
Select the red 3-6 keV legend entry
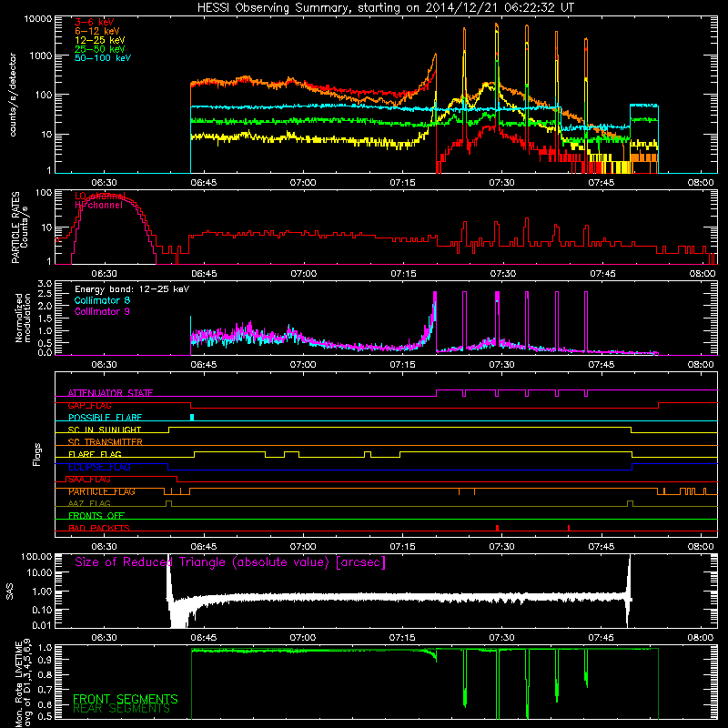coord(94,22)
